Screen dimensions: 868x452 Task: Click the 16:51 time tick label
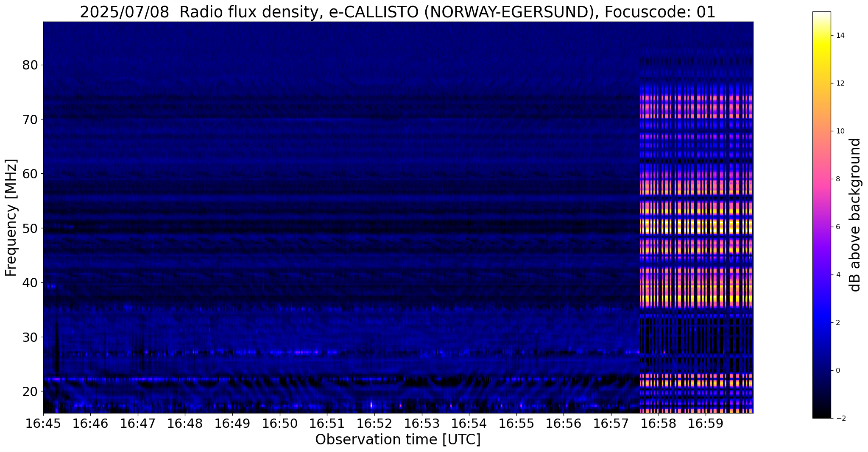(x=327, y=423)
